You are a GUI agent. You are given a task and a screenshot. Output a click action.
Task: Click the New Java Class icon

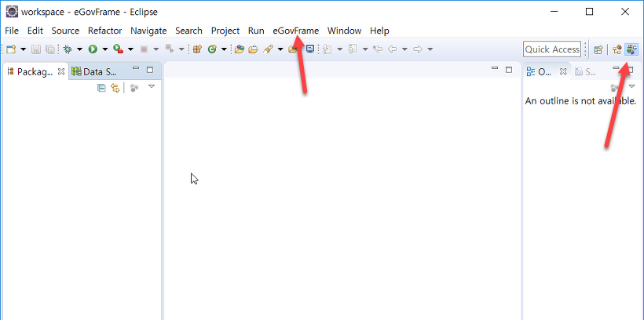(x=212, y=49)
